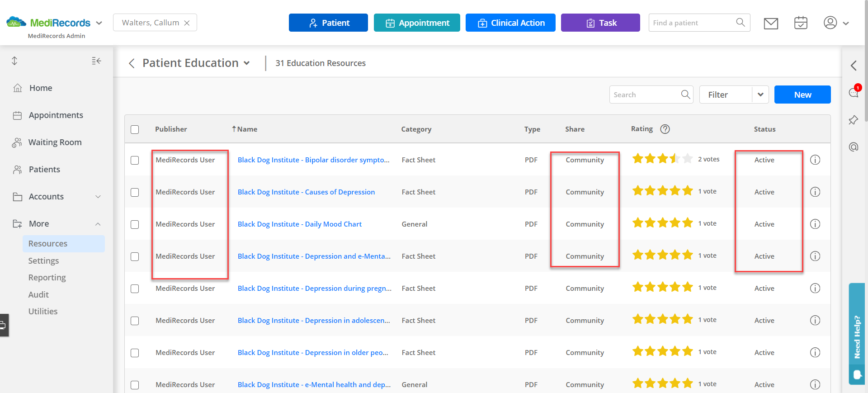
Task: Tick checkbox for Daily Mood Chart row
Action: click(x=135, y=224)
